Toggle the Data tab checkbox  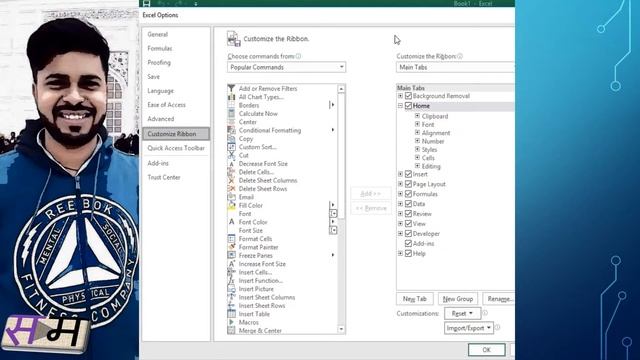coord(408,204)
